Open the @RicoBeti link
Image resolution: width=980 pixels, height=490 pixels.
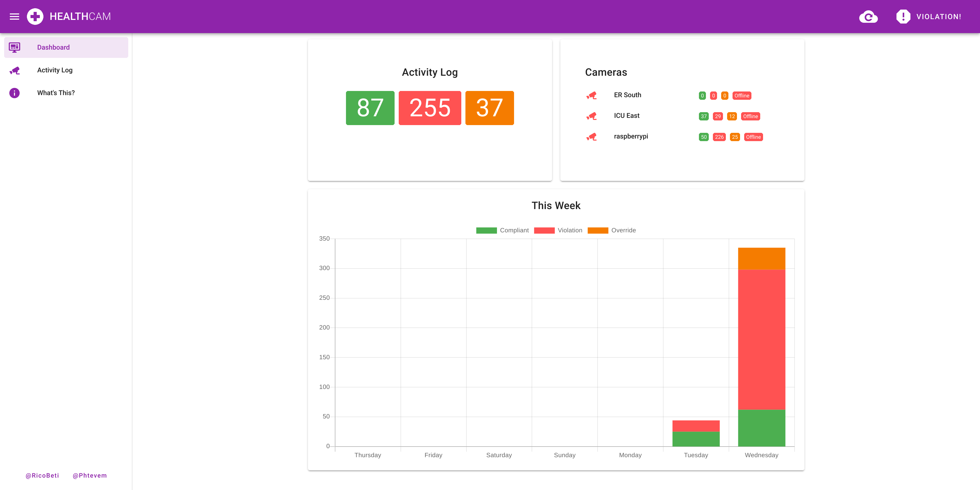pos(42,476)
